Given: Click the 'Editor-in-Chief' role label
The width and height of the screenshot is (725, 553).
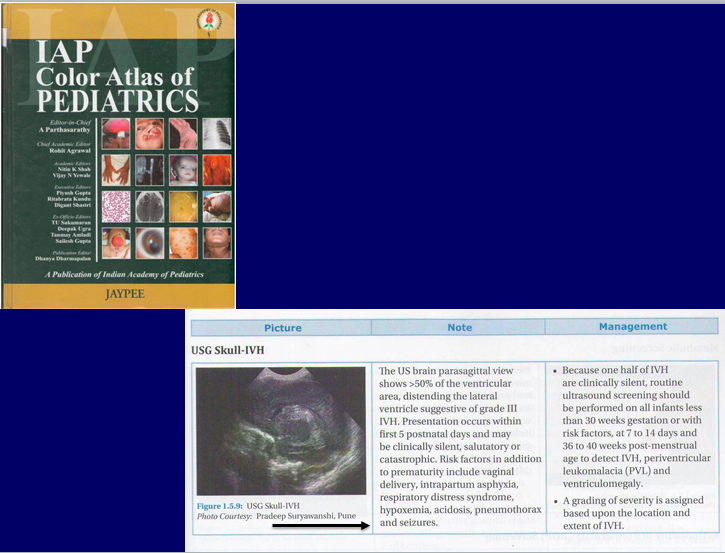Looking at the screenshot, I should pos(70,123).
